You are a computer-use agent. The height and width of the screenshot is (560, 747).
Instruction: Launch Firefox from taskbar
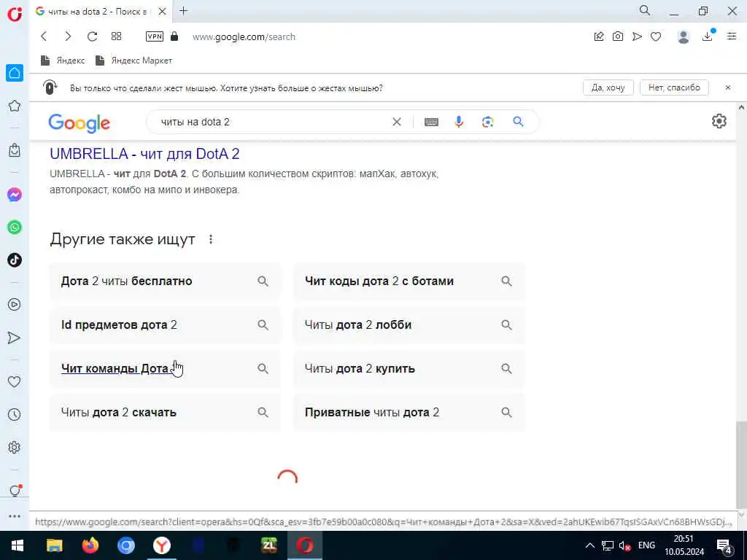(x=90, y=545)
